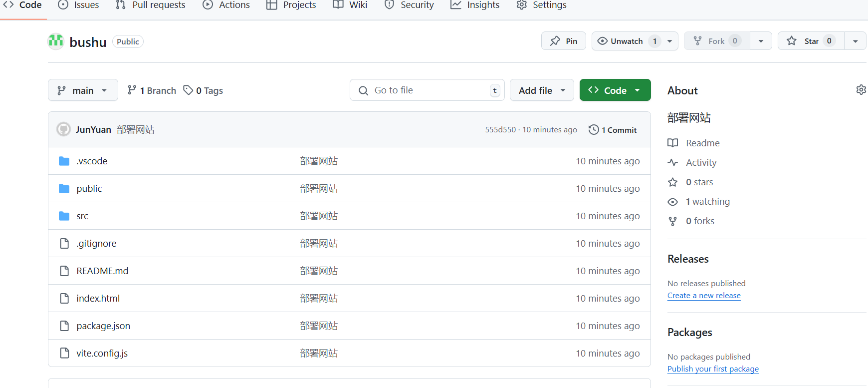
Task: Open the JunYuan author link
Action: click(93, 130)
